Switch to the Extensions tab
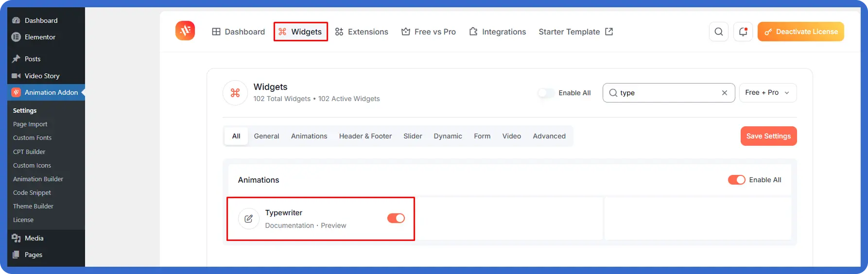 [x=362, y=32]
